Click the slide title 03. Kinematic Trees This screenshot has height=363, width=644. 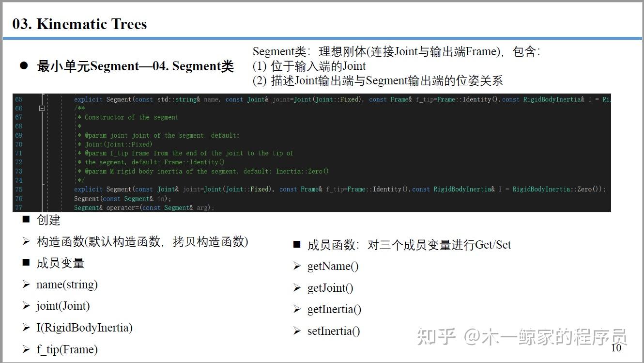pyautogui.click(x=79, y=24)
